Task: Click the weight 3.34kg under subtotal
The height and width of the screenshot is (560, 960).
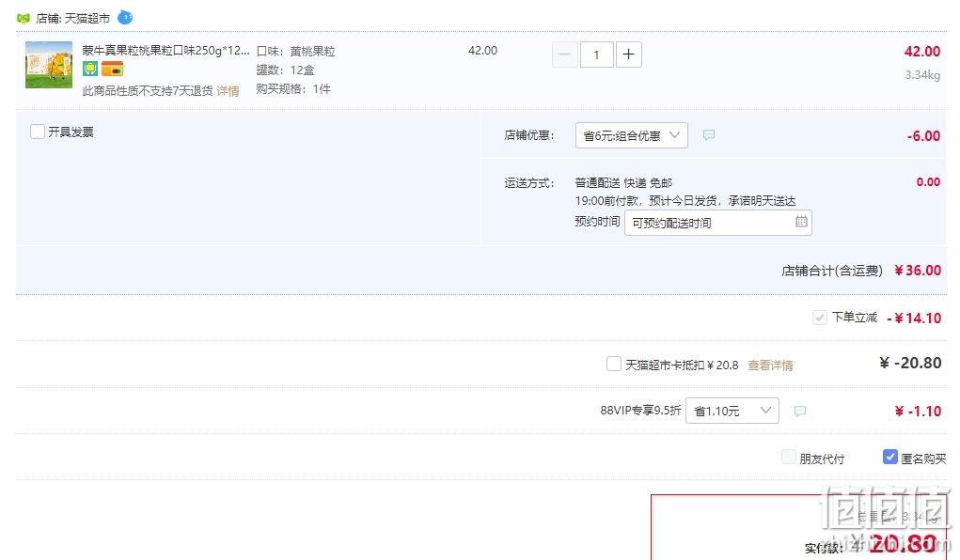Action: pyautogui.click(x=922, y=75)
